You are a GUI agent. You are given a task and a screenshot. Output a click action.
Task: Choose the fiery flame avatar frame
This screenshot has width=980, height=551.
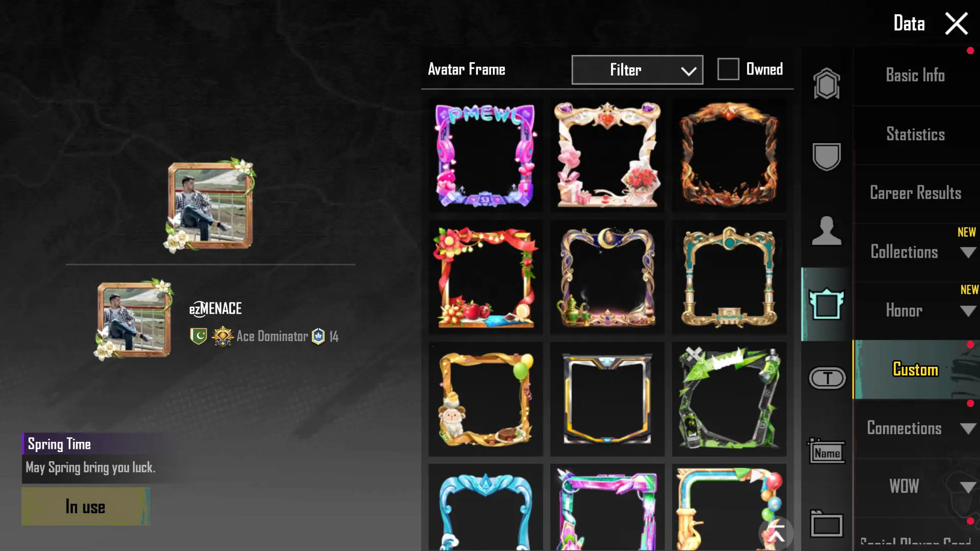tap(729, 155)
